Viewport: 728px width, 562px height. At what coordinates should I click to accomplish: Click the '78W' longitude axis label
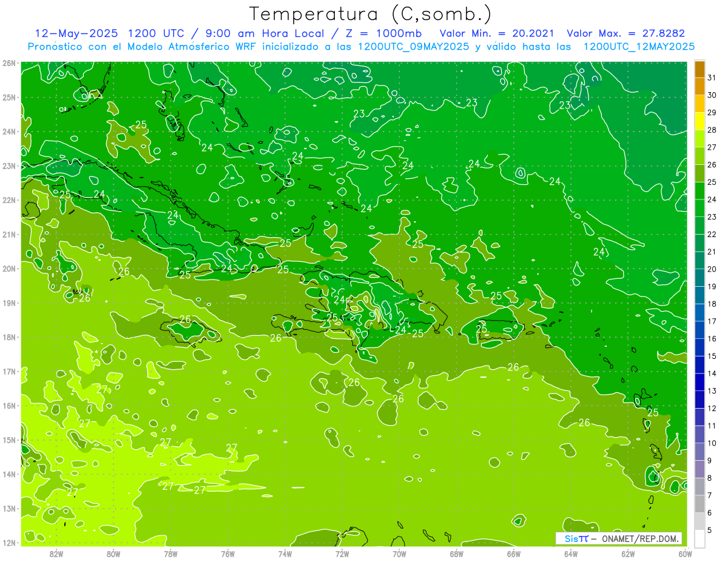pos(170,554)
